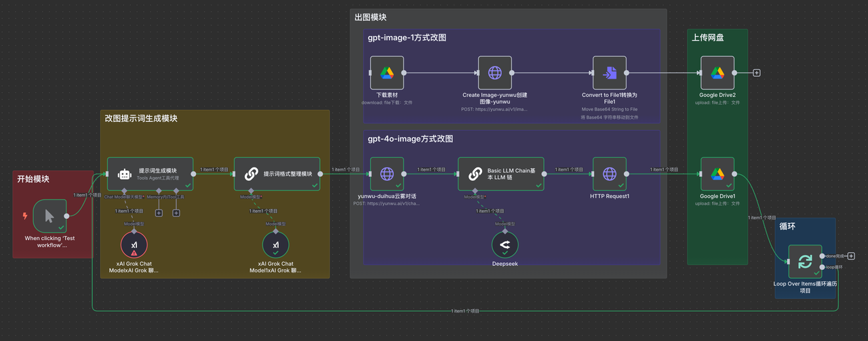
Task: Open the Convert to File1 node
Action: [x=610, y=73]
